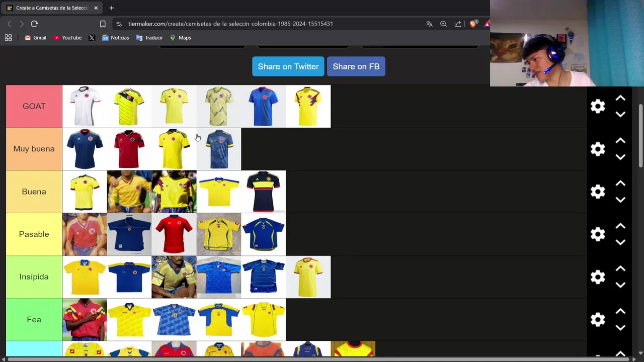
Task: Move Insípida row down
Action: (620, 285)
